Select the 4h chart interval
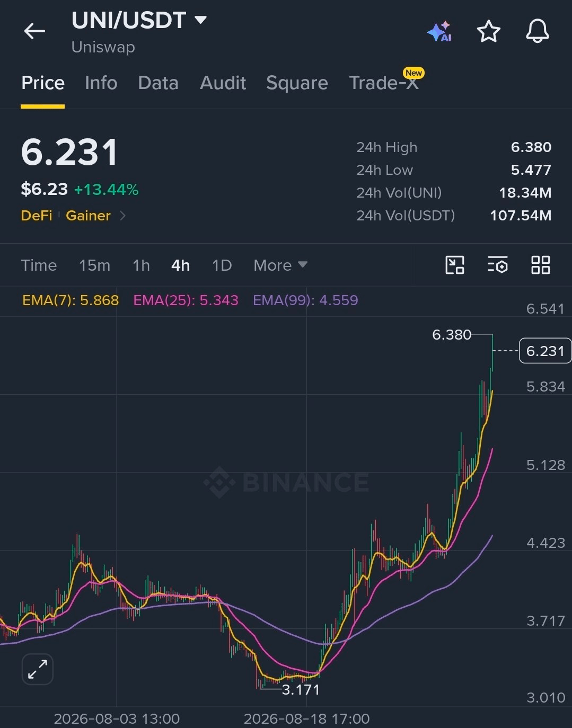This screenshot has height=728, width=572. click(x=180, y=265)
